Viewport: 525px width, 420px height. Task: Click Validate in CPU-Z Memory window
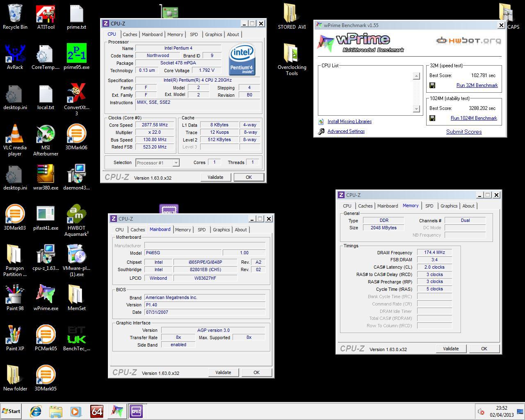(x=451, y=349)
